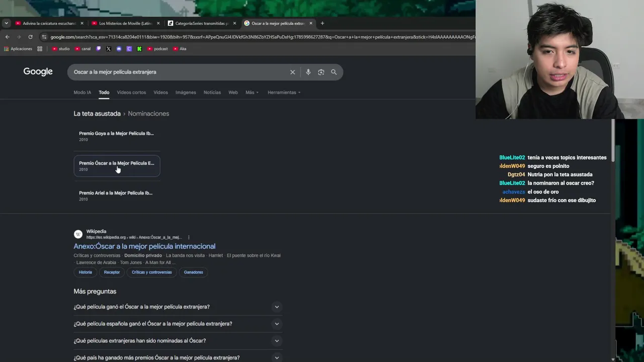The height and width of the screenshot is (362, 644).
Task: View site information icon in address bar
Action: point(44,37)
